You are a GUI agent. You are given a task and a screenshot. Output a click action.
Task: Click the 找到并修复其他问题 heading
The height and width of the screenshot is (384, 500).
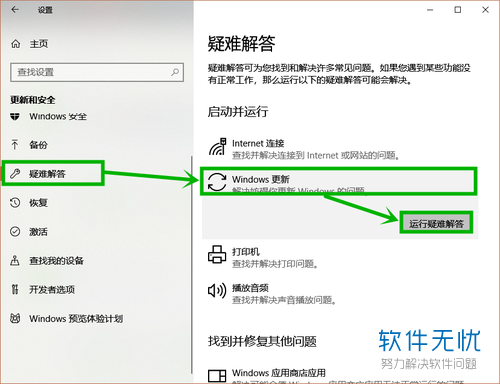(x=262, y=341)
